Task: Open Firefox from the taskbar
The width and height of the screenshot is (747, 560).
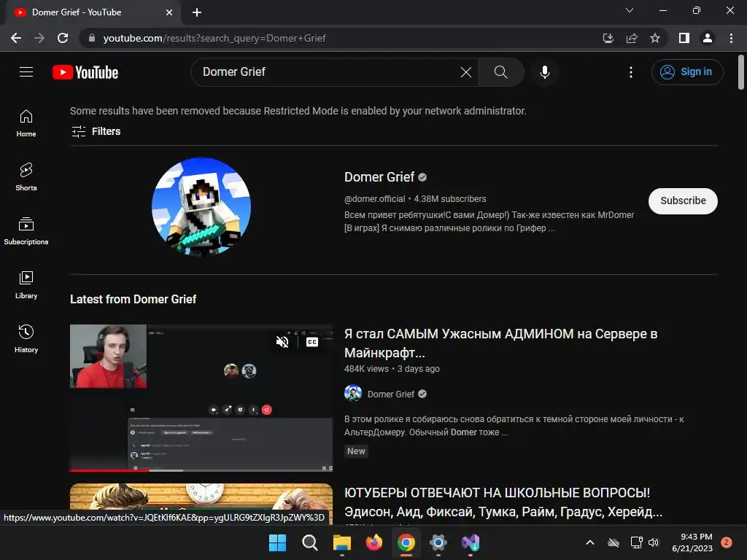Action: click(x=374, y=542)
